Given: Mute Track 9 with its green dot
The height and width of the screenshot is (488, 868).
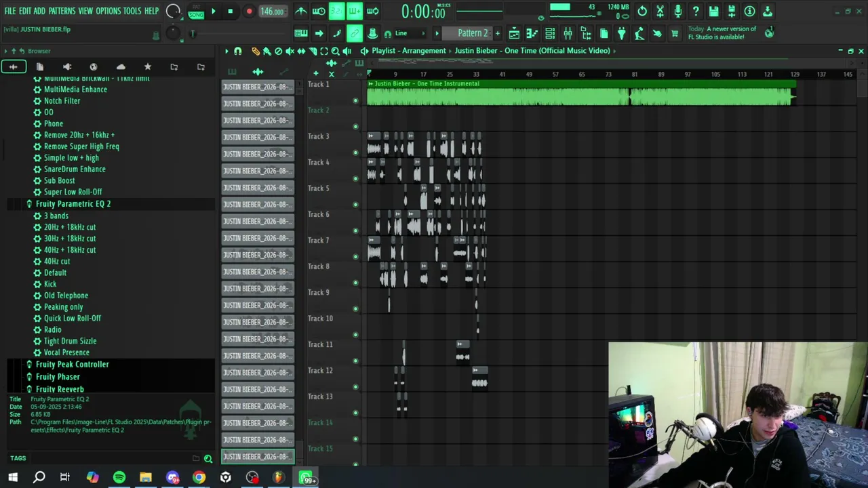Looking at the screenshot, I should [355, 309].
